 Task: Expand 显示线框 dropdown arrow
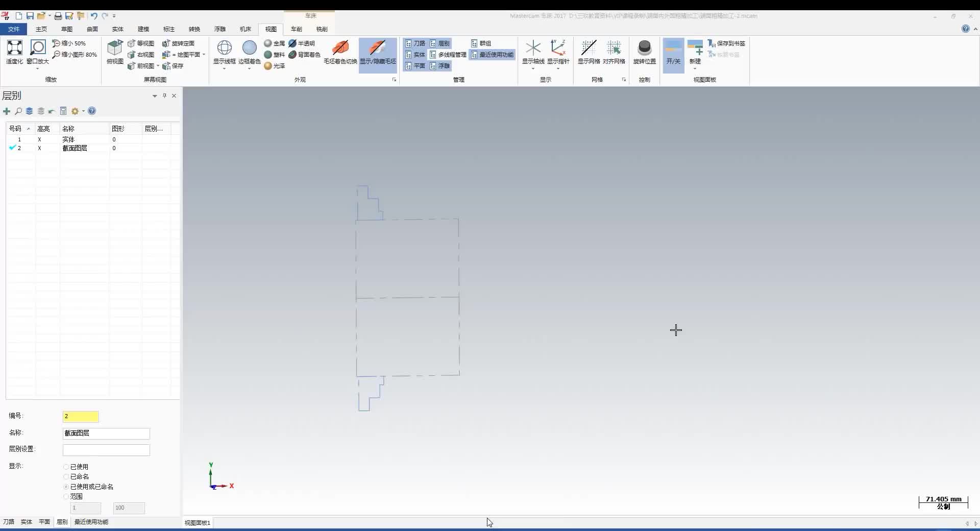tap(225, 68)
